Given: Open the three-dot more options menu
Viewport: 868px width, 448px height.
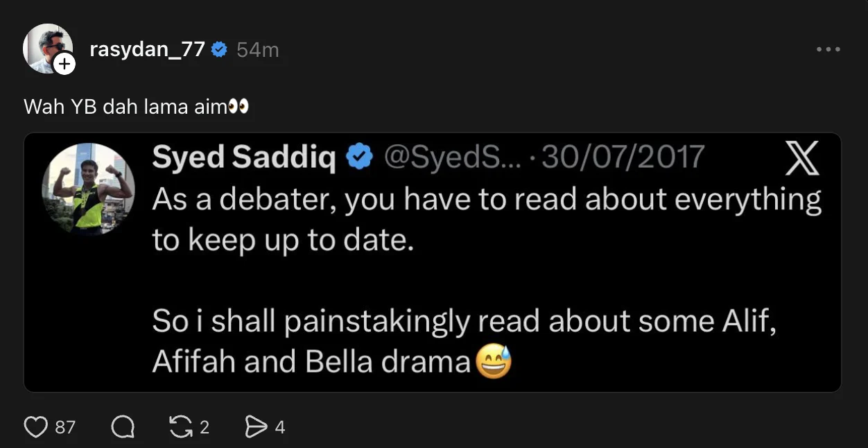Looking at the screenshot, I should (828, 50).
